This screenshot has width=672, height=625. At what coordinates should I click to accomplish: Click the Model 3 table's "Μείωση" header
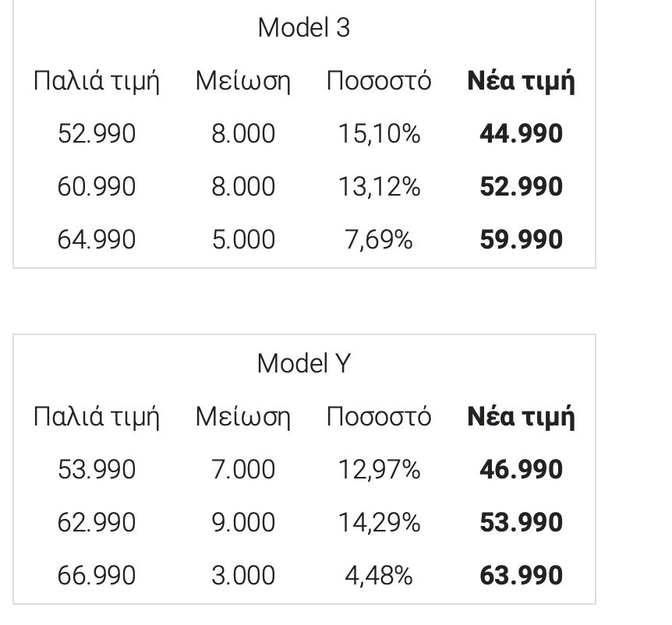(x=242, y=81)
